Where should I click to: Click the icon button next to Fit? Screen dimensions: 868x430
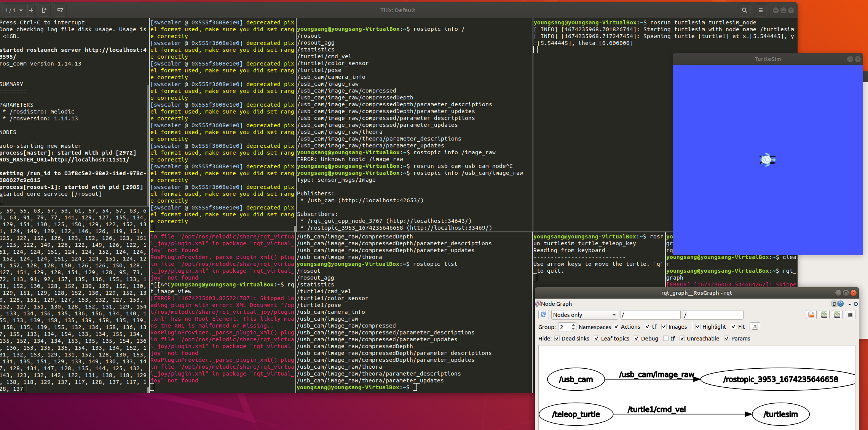click(x=755, y=327)
